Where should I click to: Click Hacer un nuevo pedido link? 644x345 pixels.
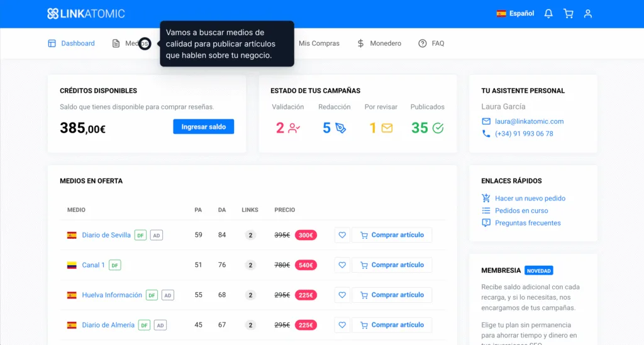530,198
